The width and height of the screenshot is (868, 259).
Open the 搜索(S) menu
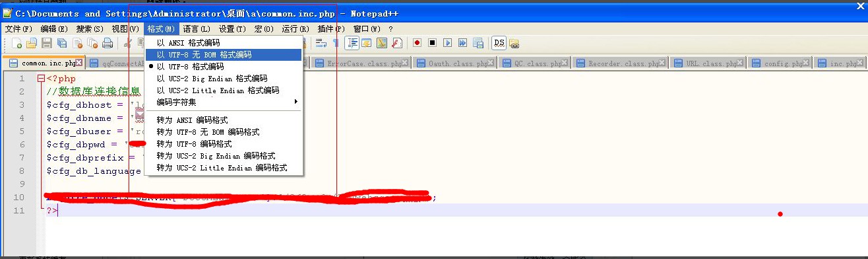(90, 29)
